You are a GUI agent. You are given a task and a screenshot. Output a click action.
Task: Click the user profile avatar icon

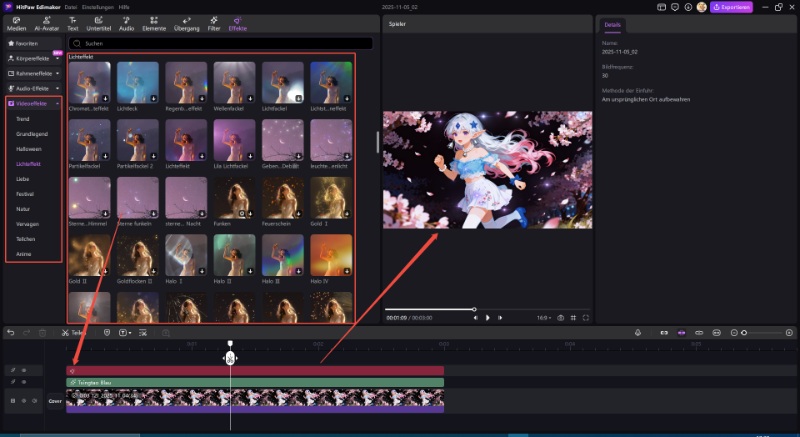click(x=702, y=7)
